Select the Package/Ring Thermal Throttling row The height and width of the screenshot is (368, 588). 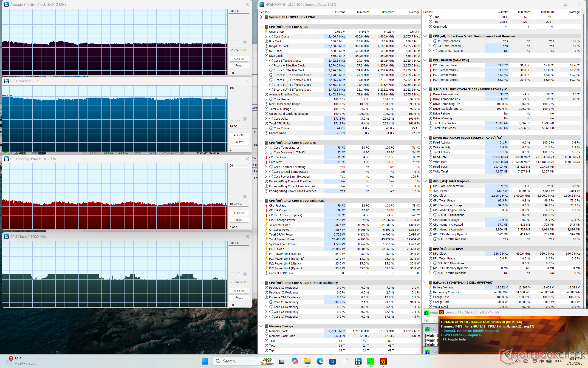point(343,181)
